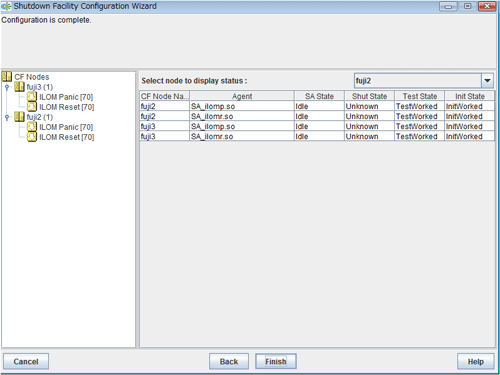Click ILOM Reset icon under fuji3
The height and width of the screenshot is (375, 500).
(32, 107)
